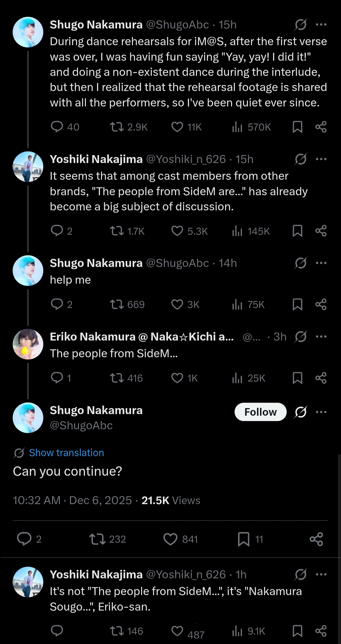The image size is (341, 644).
Task: Open more options on first Shugo tweet
Action: click(321, 25)
